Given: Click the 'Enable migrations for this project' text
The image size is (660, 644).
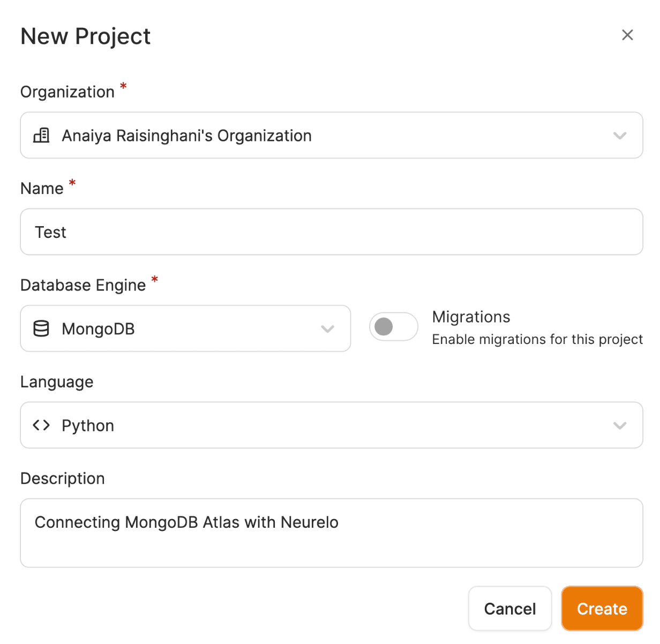Looking at the screenshot, I should coord(537,340).
